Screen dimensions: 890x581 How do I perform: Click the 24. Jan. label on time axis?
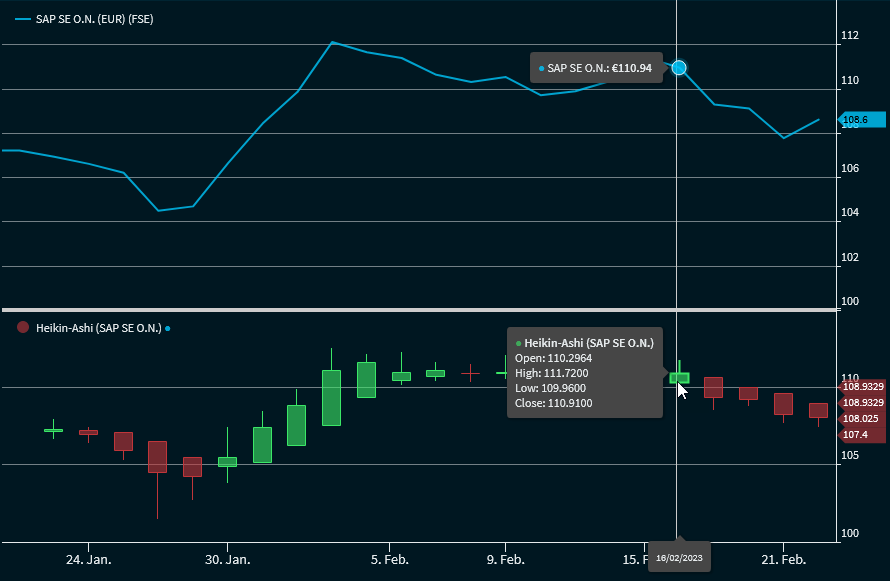click(88, 560)
